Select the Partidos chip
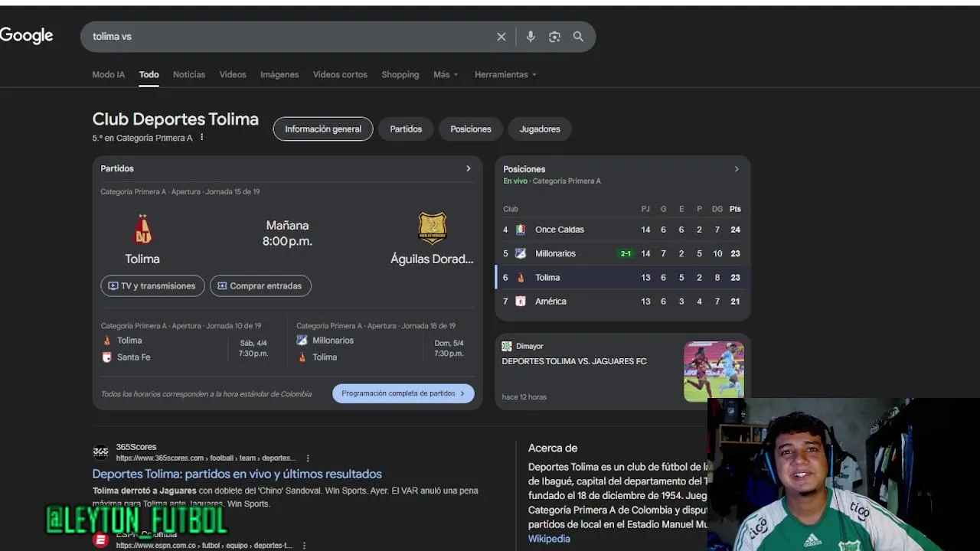 (x=406, y=129)
